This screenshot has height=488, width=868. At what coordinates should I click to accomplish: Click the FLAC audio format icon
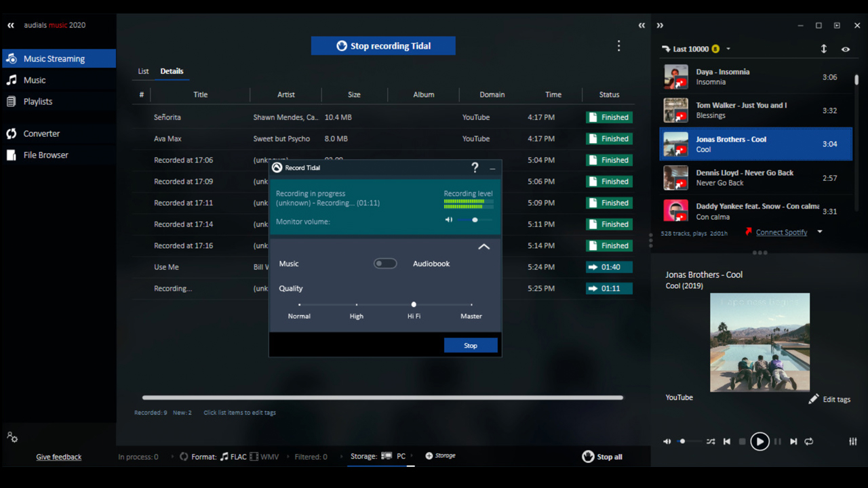pos(224,457)
